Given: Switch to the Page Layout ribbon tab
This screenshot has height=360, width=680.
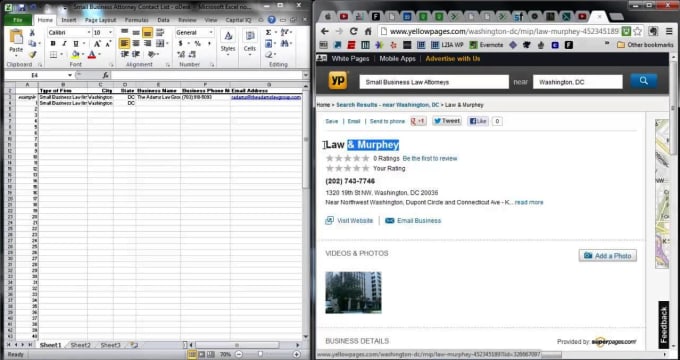Looking at the screenshot, I should click(x=100, y=20).
